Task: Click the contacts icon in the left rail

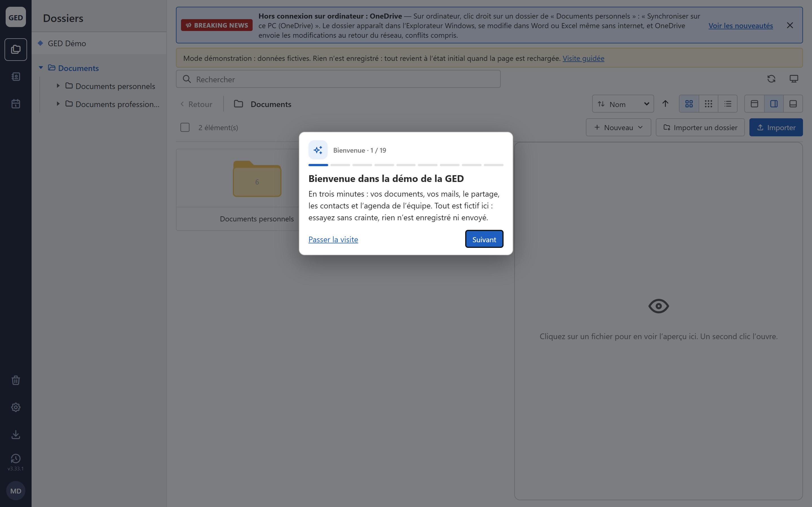Action: (16, 77)
